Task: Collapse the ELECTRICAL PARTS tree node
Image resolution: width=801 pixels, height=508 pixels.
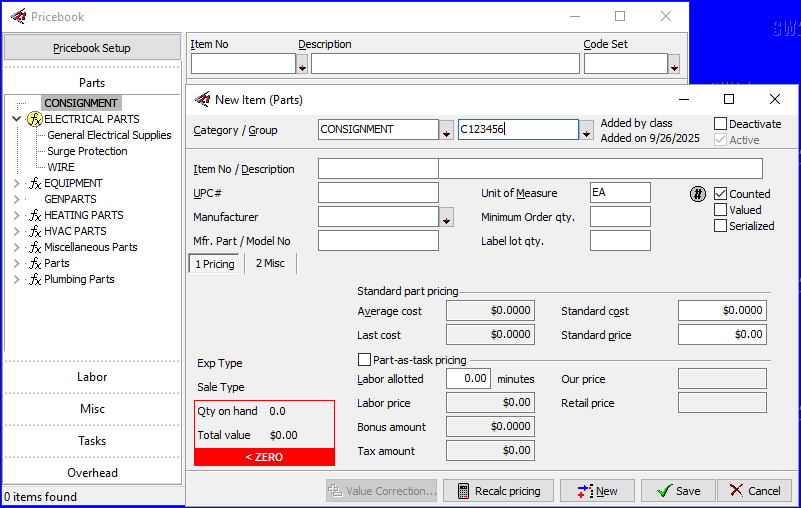Action: pos(16,119)
